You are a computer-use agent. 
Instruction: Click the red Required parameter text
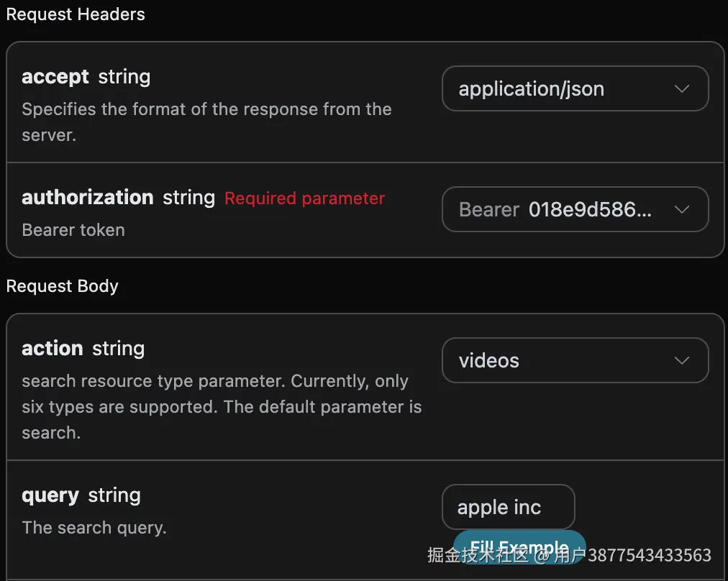(x=304, y=198)
